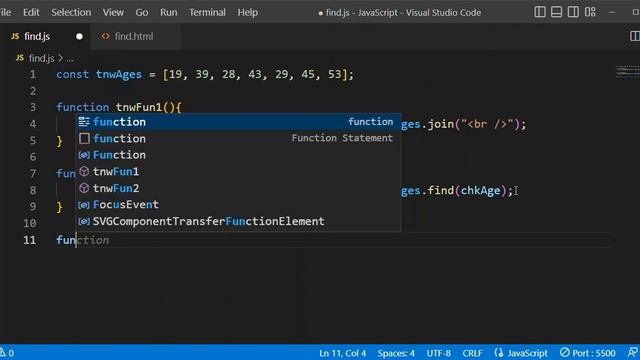This screenshot has height=360, width=640.
Task: Open the Help menu
Action: point(247,12)
